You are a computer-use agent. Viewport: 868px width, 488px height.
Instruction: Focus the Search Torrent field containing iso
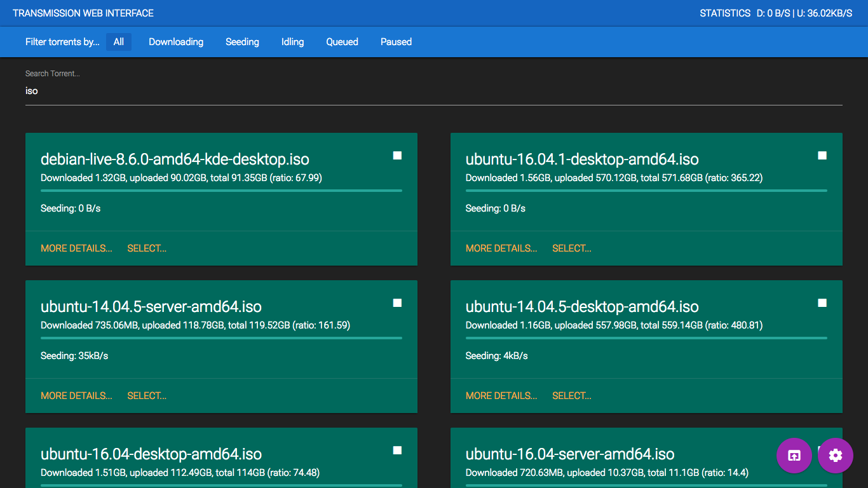[434, 91]
